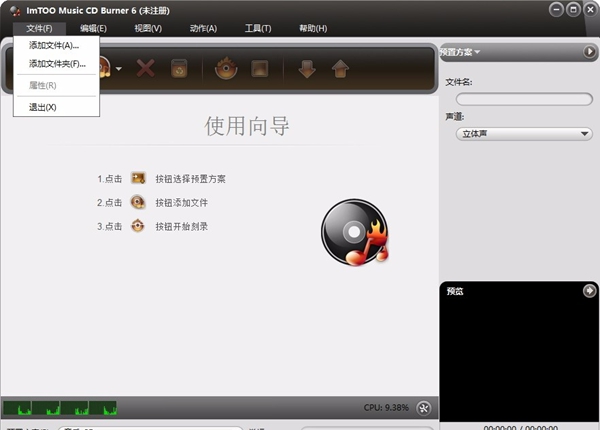Click the add file disc icon in step 2
This screenshot has height=430, width=600.
138,202
